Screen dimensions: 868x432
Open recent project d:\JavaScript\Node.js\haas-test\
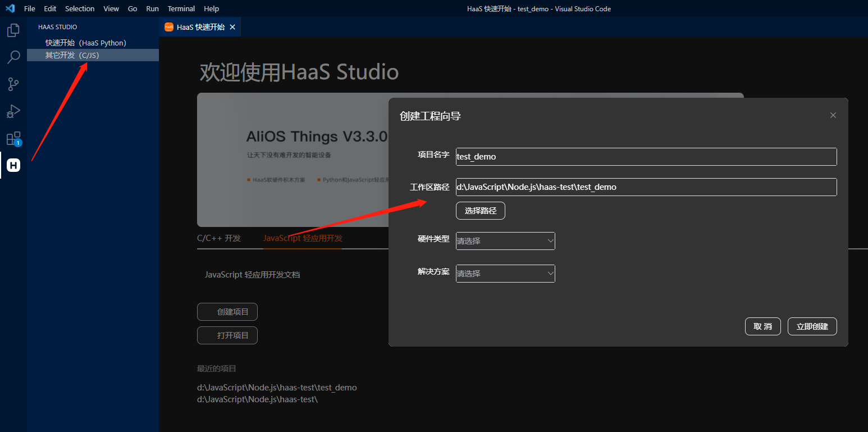coord(257,399)
